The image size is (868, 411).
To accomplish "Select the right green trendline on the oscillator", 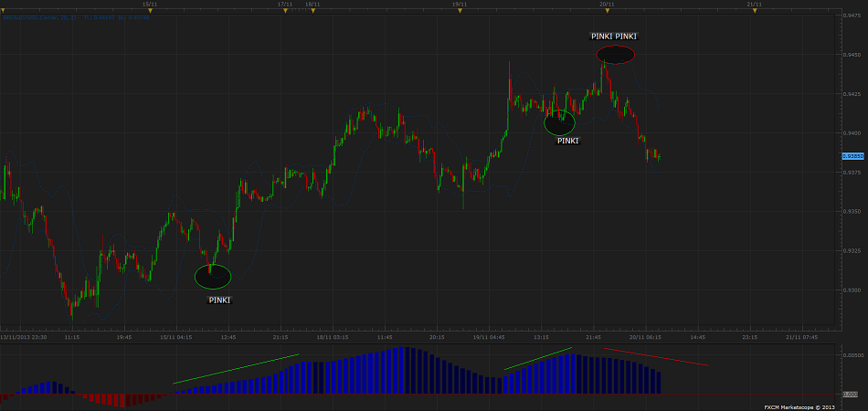I will click(x=537, y=359).
